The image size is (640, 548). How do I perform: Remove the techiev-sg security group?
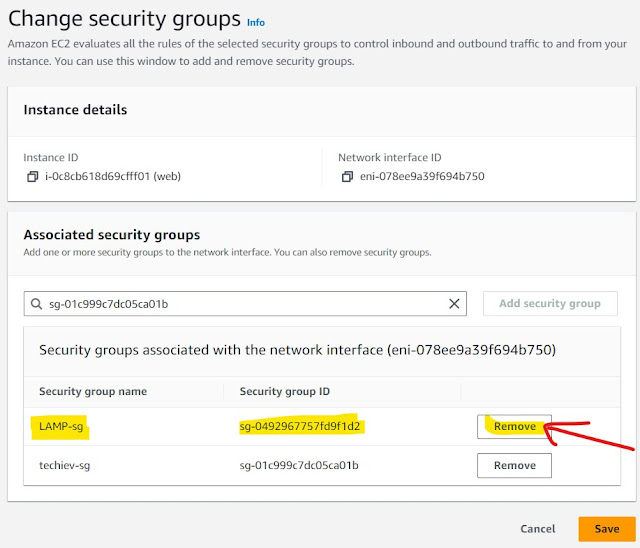(x=514, y=465)
